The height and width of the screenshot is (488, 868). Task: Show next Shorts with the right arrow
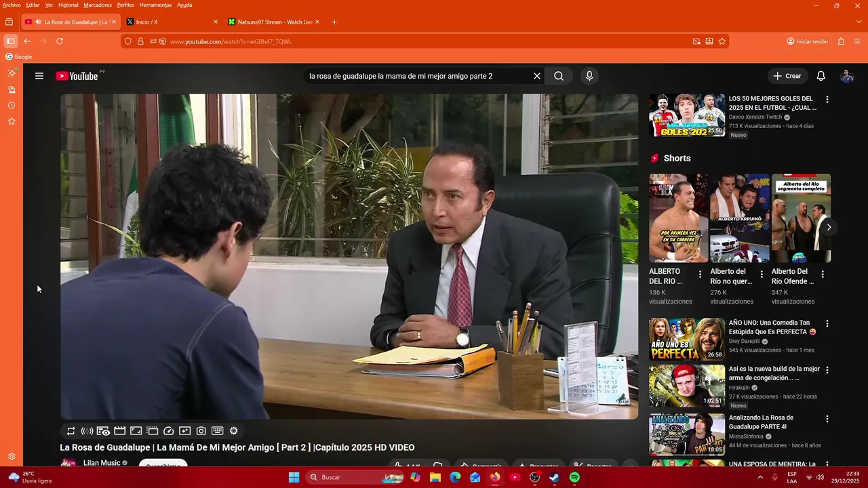(829, 227)
